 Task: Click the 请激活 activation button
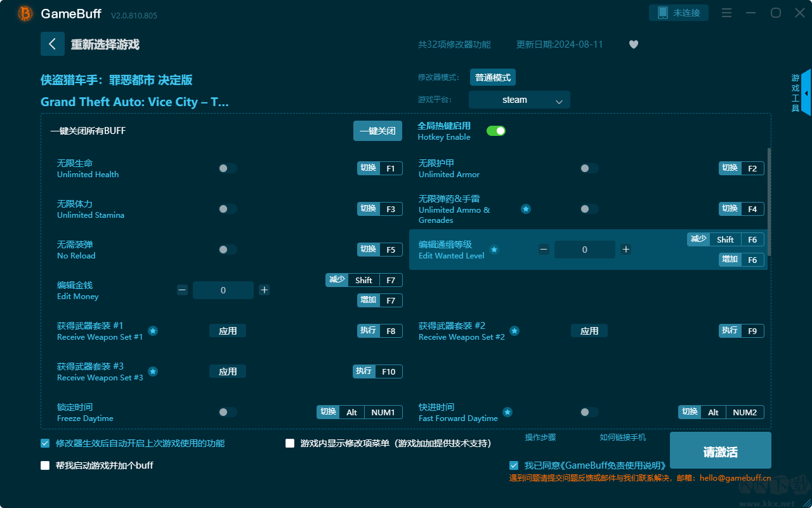click(x=721, y=451)
